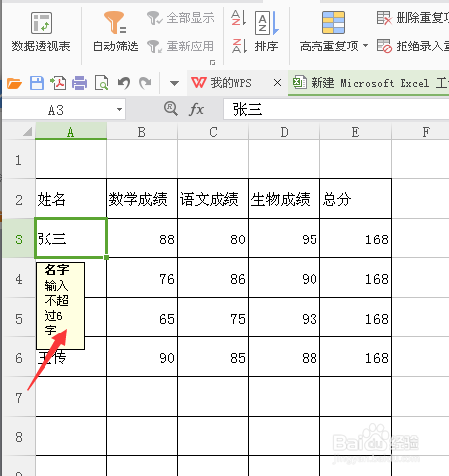Expand the Name Box dropdown arrow
The height and width of the screenshot is (476, 449).
coord(119,110)
